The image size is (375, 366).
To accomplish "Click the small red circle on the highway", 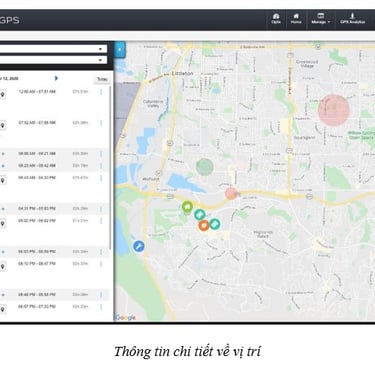I will click(x=231, y=193).
